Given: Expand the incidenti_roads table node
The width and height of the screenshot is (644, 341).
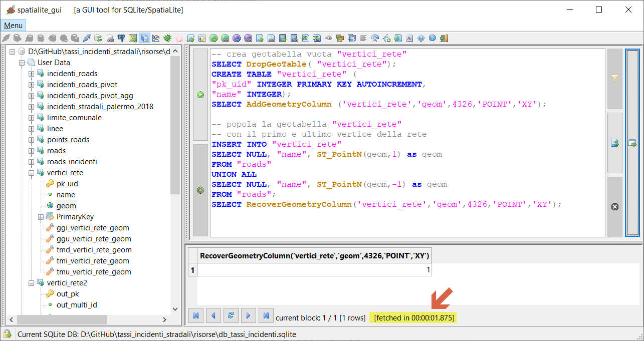Looking at the screenshot, I should [31, 74].
